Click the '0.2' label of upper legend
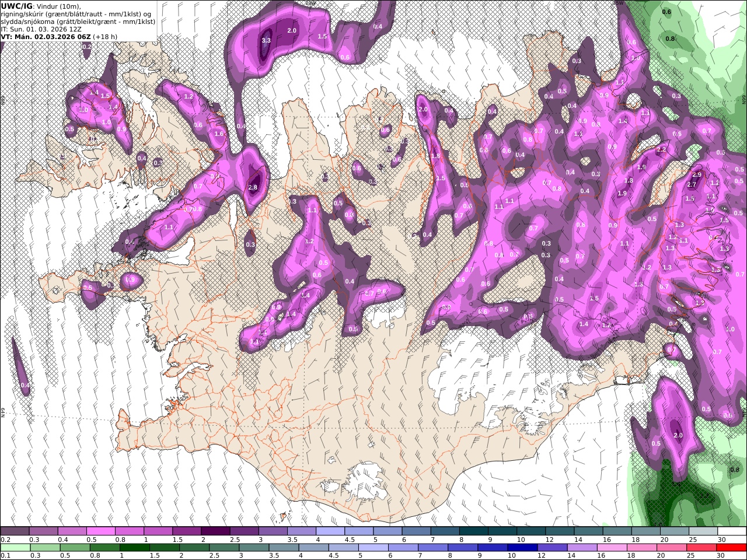The width and height of the screenshot is (747, 560). (x=5, y=540)
